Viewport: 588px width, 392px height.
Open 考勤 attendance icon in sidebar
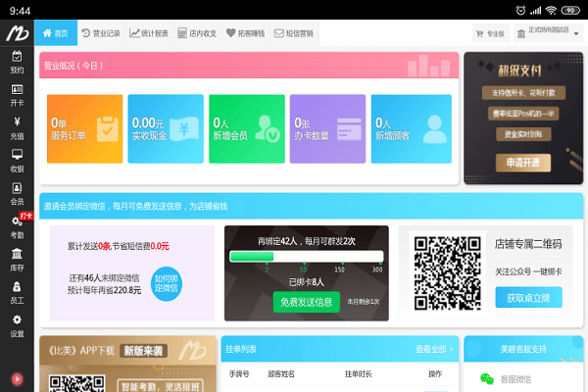[x=17, y=226]
